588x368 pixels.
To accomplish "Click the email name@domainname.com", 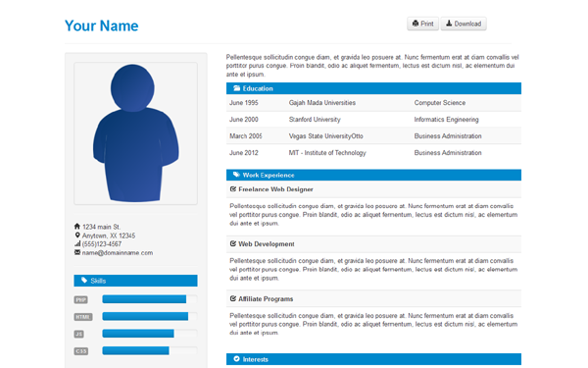I will pos(118,253).
